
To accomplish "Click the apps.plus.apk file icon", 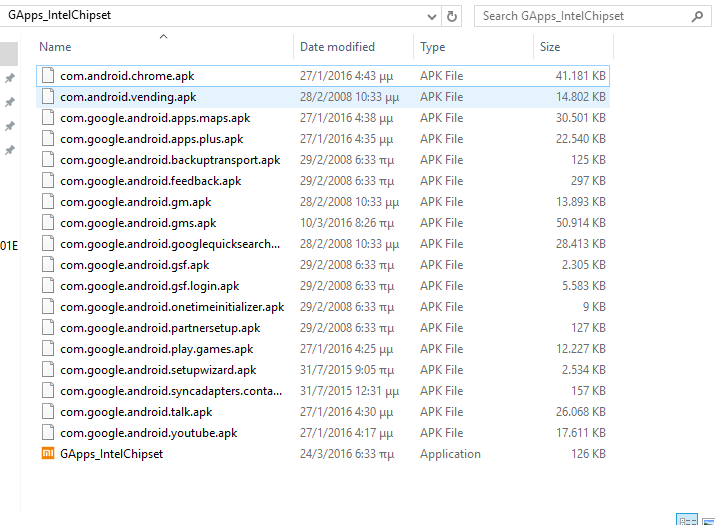I will 48,139.
